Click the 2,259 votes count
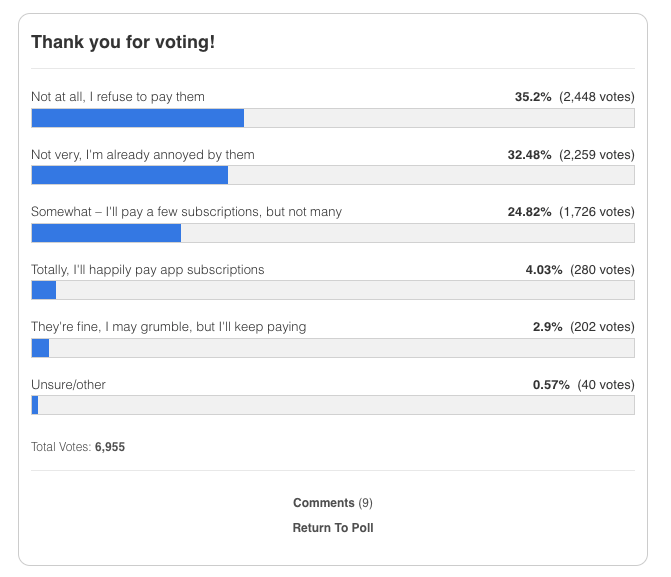Screen dimensions: 671x577 click(597, 155)
